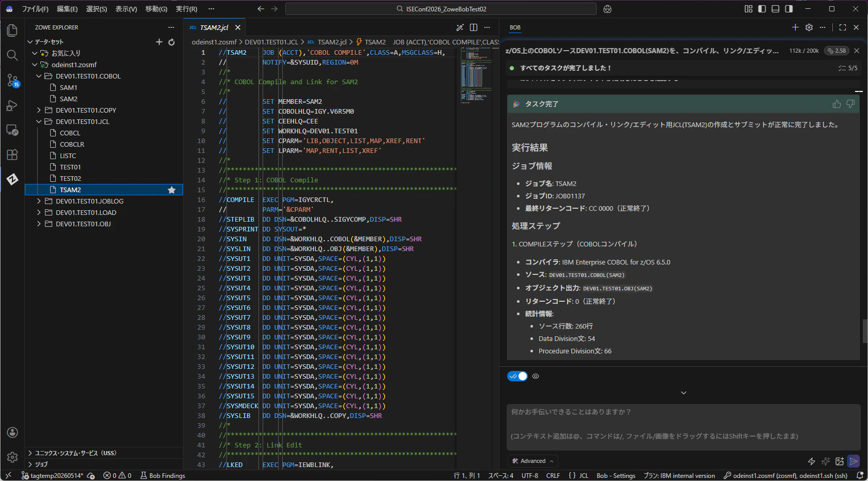Expand the DEV01.TEST01.COPY data set
The width and height of the screenshot is (868, 481).
tap(39, 110)
